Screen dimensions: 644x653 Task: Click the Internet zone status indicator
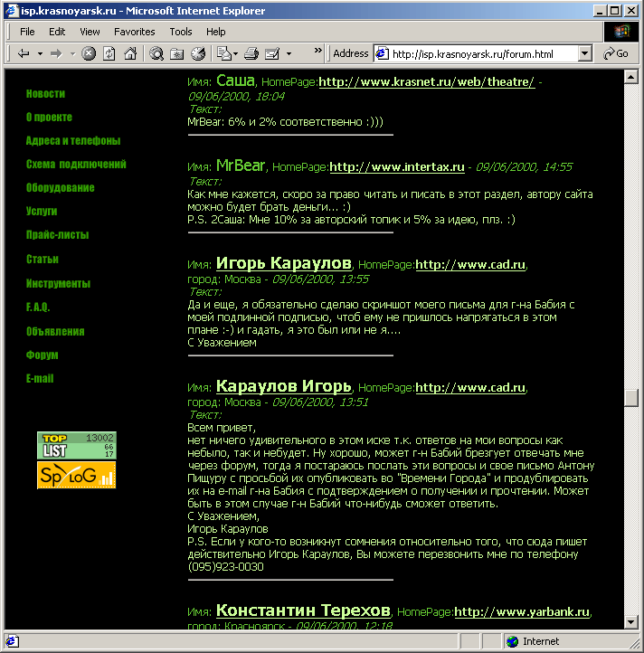533,641
